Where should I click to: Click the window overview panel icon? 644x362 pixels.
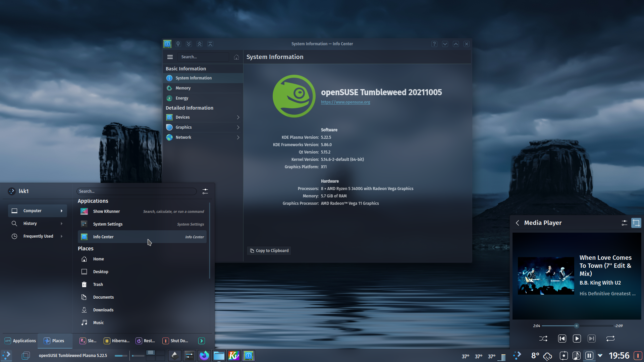click(x=26, y=356)
